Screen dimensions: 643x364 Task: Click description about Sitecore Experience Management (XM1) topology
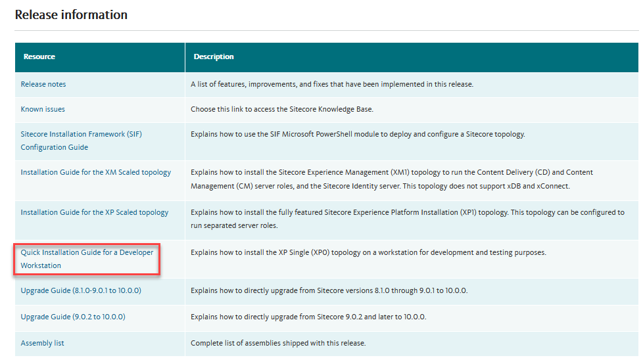coord(392,179)
